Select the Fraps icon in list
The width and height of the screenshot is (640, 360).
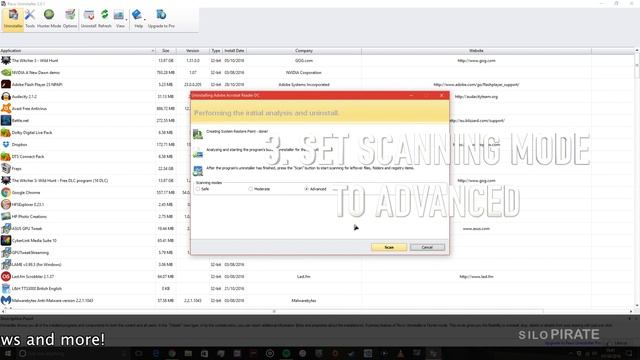6,168
